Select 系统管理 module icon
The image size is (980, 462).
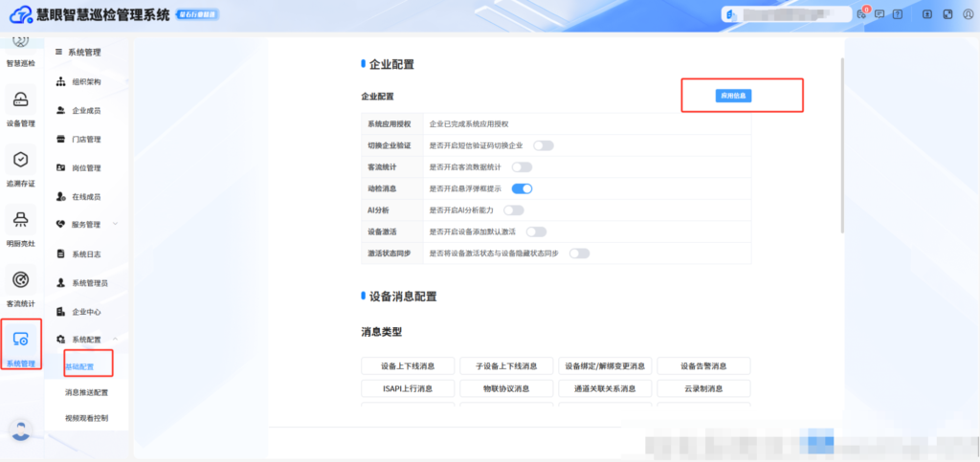(x=21, y=339)
